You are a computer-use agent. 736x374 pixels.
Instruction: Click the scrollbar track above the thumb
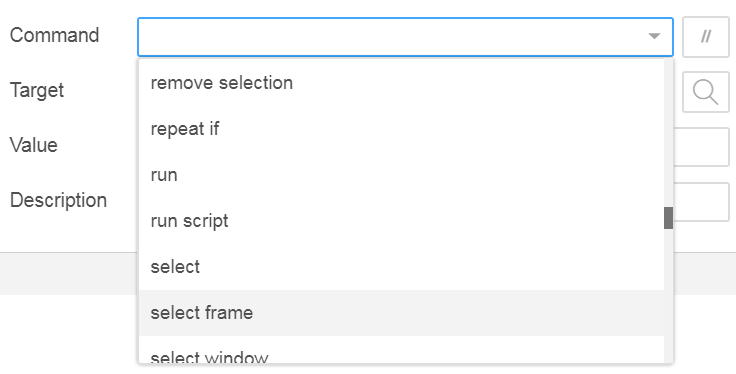(668, 133)
